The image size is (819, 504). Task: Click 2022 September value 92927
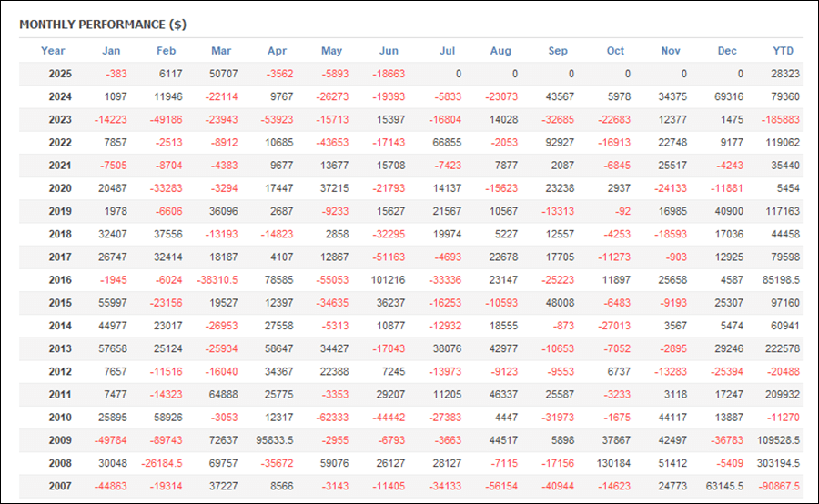point(560,143)
